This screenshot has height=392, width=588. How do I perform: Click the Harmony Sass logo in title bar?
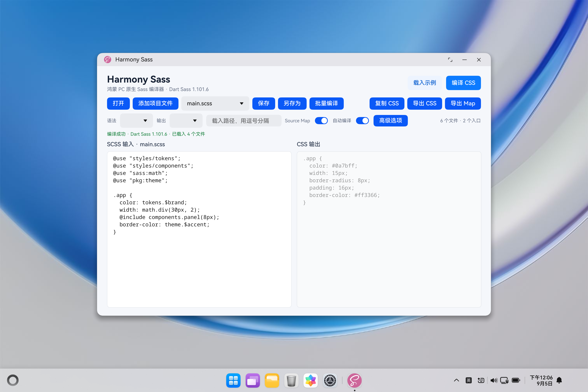[x=107, y=60]
